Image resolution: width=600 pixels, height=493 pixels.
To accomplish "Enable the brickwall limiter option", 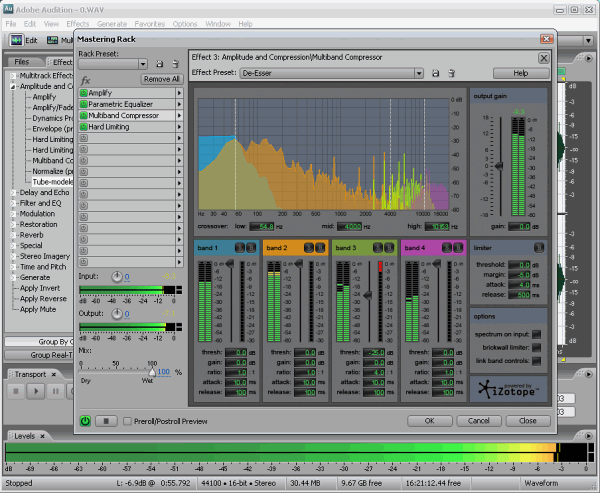I will (x=537, y=346).
